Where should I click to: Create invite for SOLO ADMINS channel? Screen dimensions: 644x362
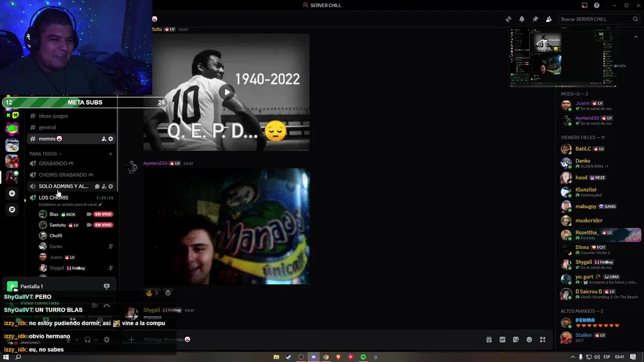coord(104,187)
